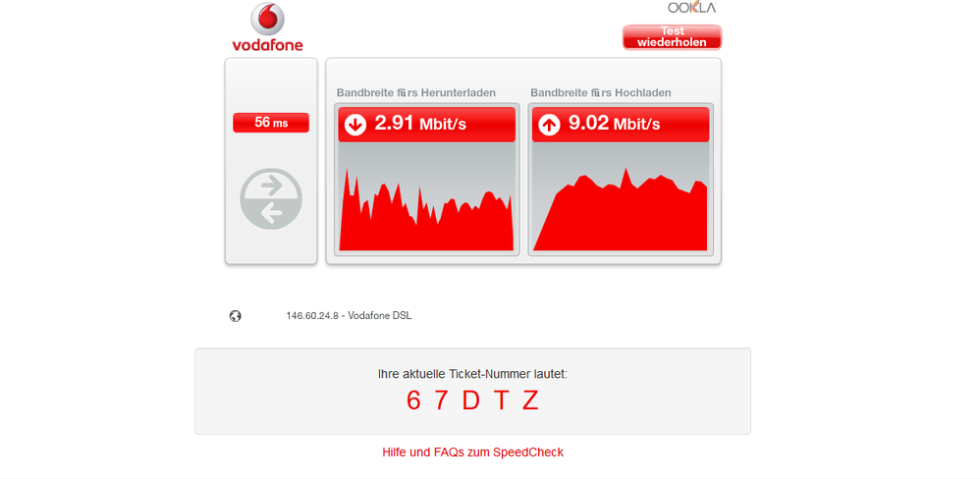Open Hilfe und FAQs zum SpeedCheck link
The height and width of the screenshot is (479, 980).
pos(473,452)
